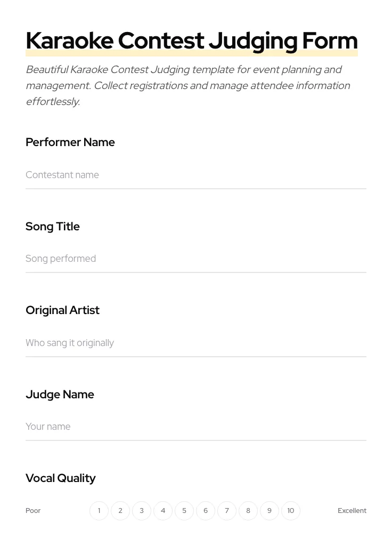Set Vocal Quality score to 5

point(184,511)
